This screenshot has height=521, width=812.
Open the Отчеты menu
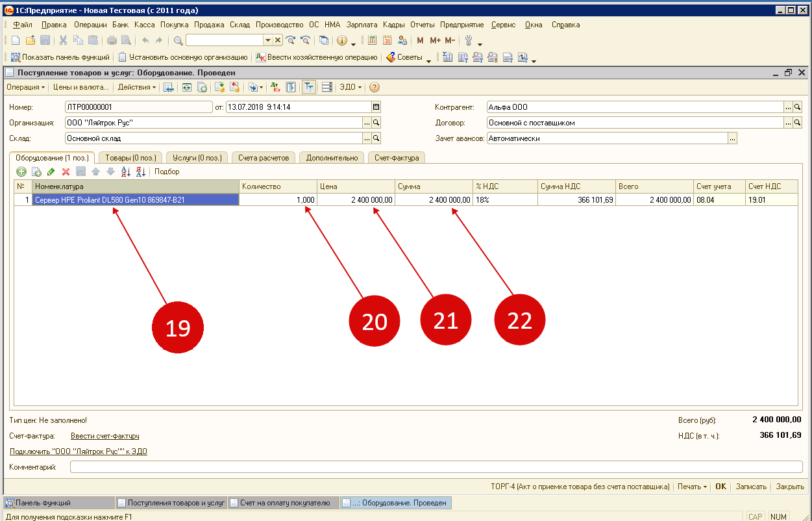pos(423,25)
